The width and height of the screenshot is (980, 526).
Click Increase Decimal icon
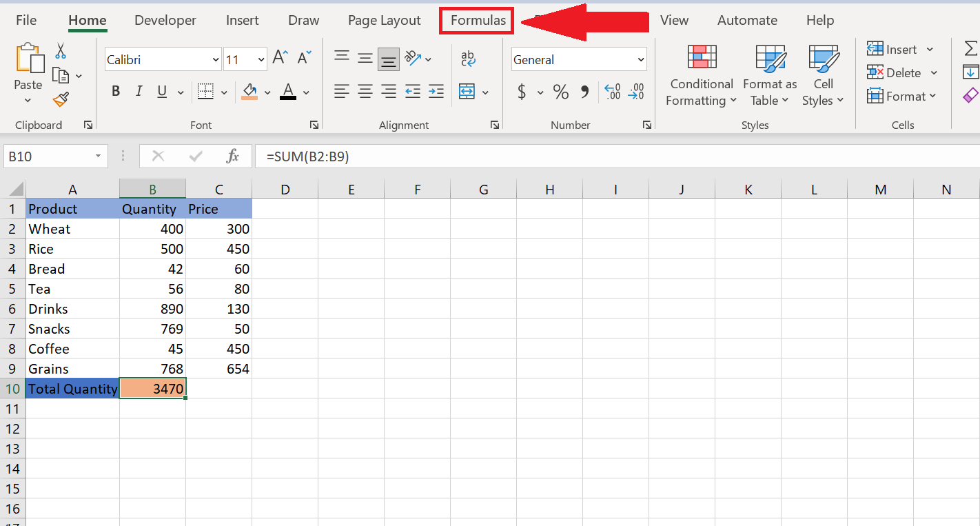pyautogui.click(x=612, y=91)
